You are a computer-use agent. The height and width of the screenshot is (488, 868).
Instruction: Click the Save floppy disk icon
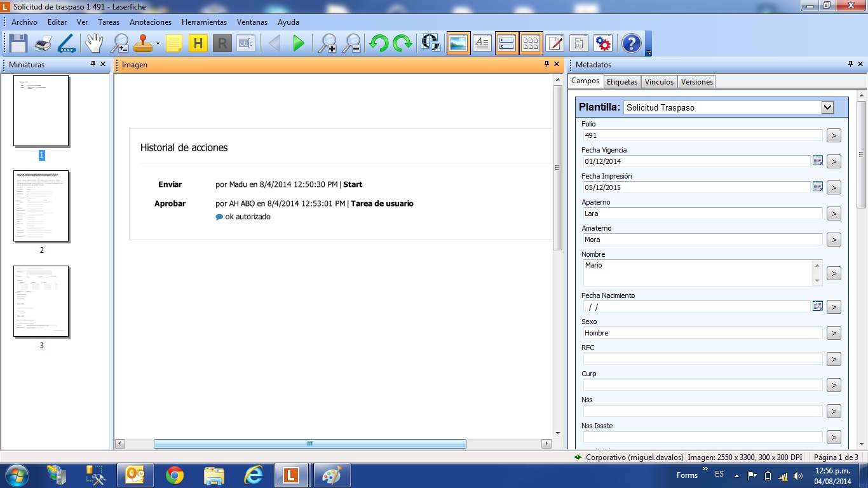17,43
